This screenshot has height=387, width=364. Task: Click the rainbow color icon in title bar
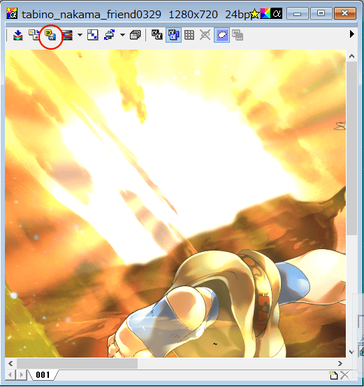point(266,14)
